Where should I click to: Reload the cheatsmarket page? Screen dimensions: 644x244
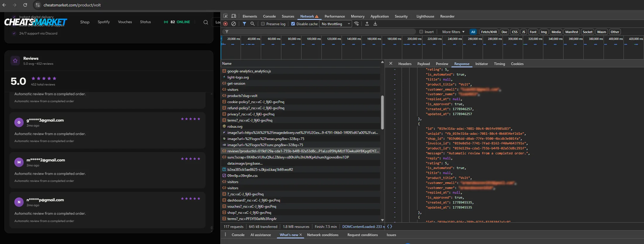click(25, 5)
